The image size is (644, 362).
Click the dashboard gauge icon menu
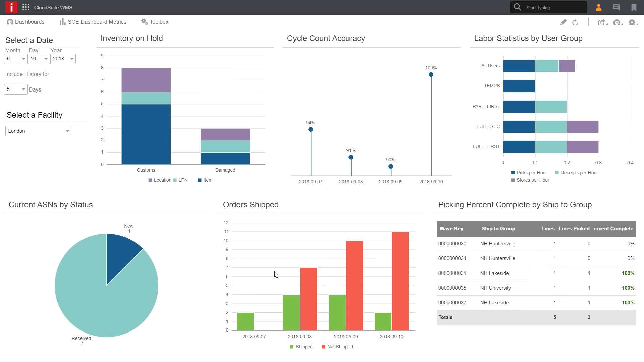(618, 22)
